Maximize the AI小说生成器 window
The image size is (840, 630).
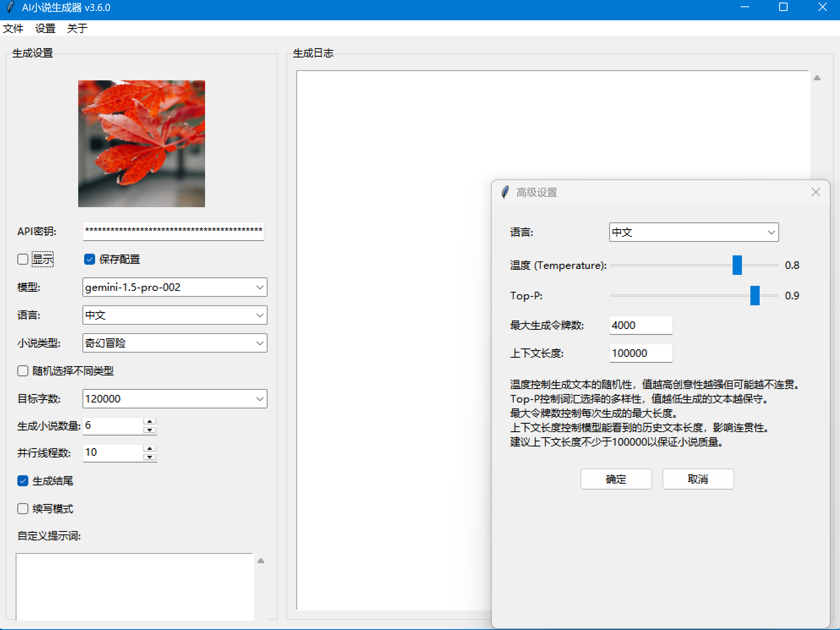pyautogui.click(x=783, y=7)
